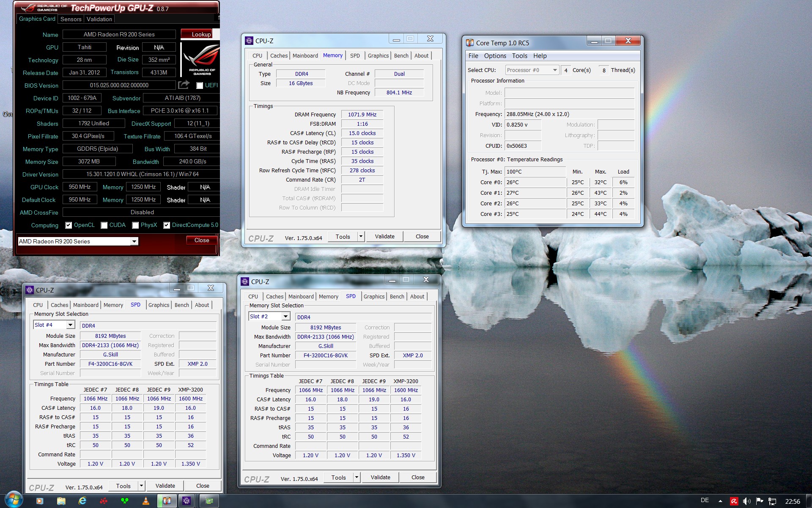812x508 pixels.
Task: Toggle the UEFI checkbox in GPU-Z
Action: (x=200, y=86)
